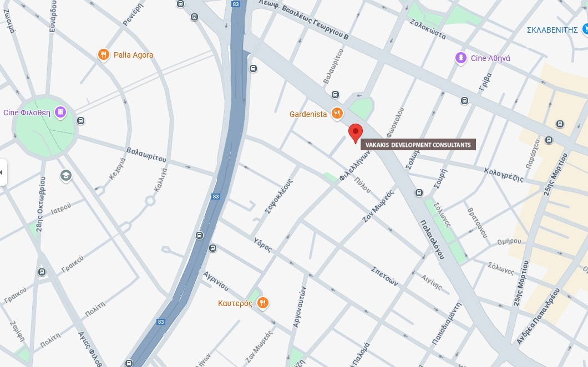Select the bus stop near Αγρινίου street
588x367 pixels.
click(212, 248)
